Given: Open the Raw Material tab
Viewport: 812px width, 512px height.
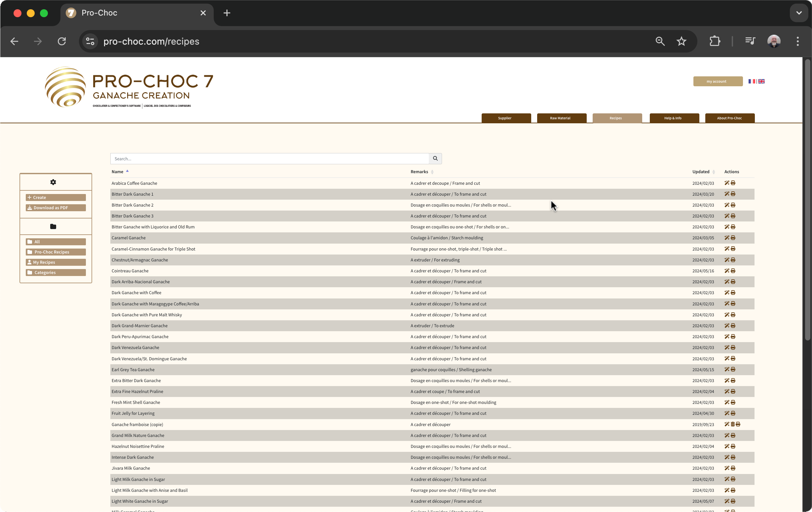Looking at the screenshot, I should 560,118.
